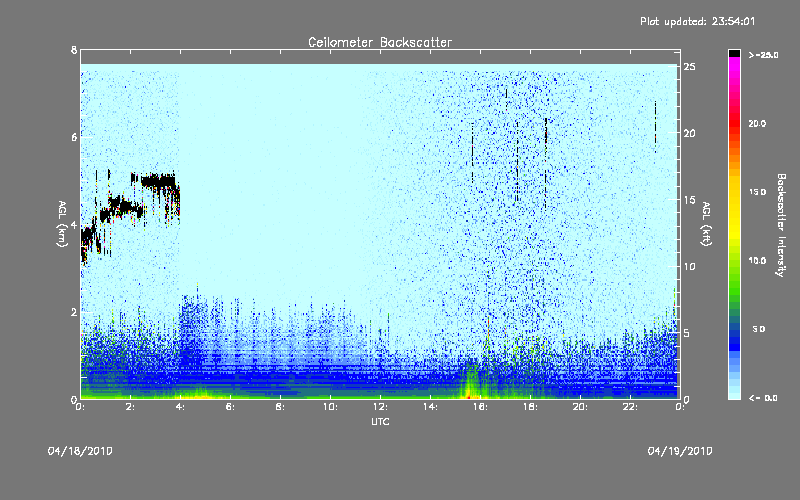Click the '22:' hour tick on x-axis

coord(631,407)
